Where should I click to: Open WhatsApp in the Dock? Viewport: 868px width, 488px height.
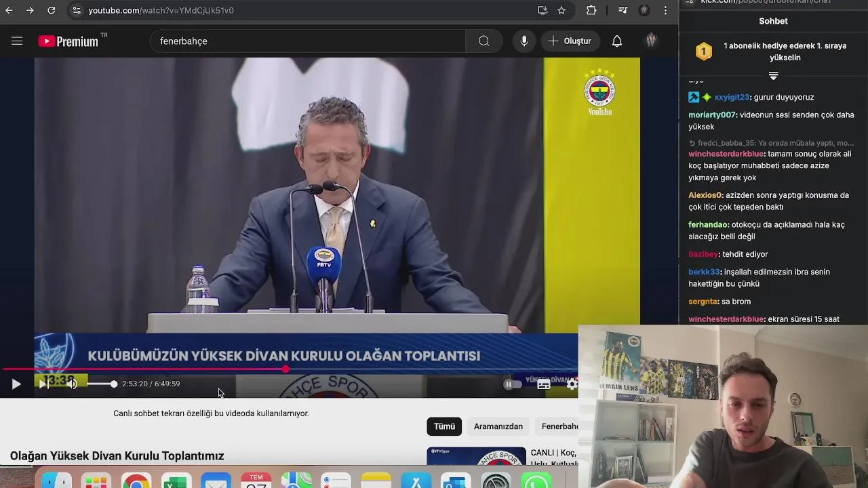(x=536, y=481)
